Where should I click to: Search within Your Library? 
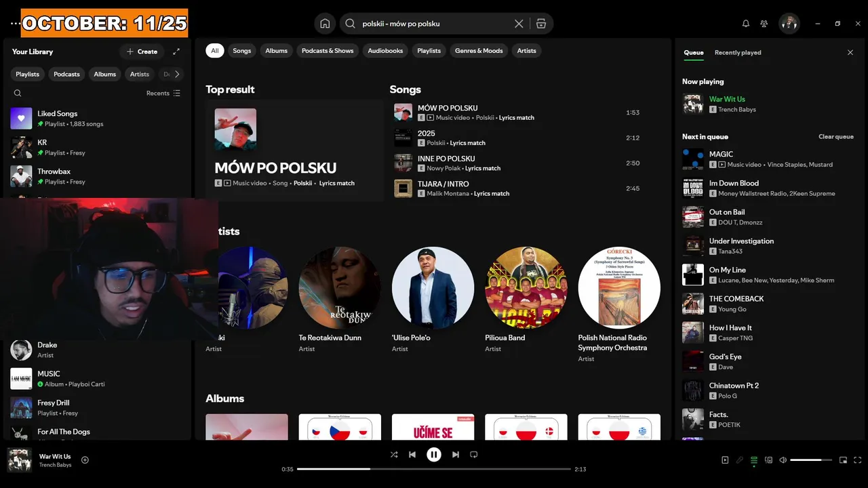click(x=18, y=94)
